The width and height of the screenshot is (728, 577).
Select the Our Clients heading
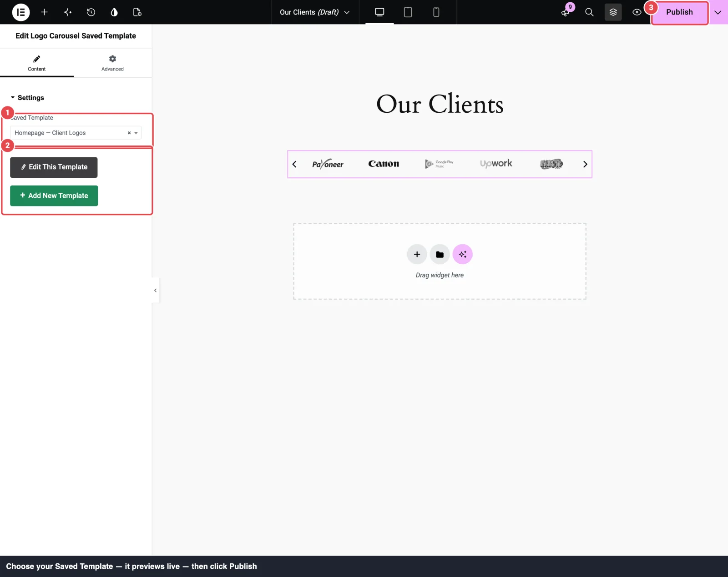[440, 104]
